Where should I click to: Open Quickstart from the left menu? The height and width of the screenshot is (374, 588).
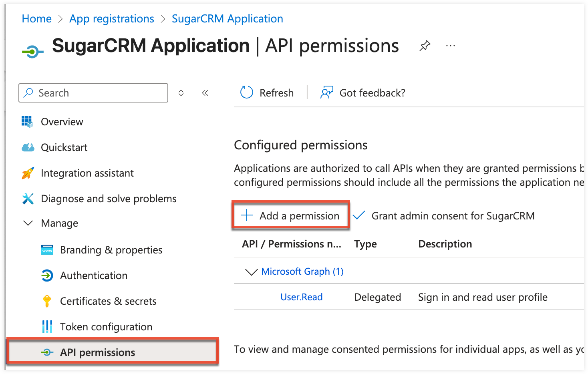(x=64, y=147)
